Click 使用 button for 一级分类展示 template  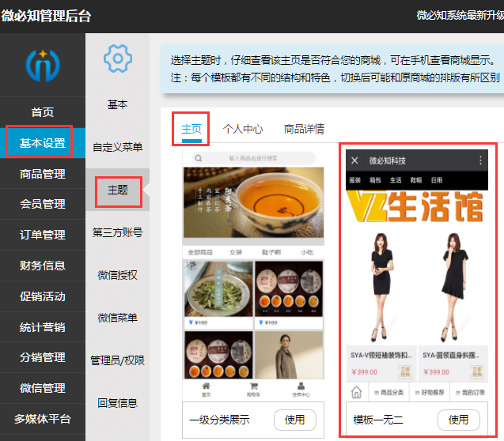tap(295, 420)
